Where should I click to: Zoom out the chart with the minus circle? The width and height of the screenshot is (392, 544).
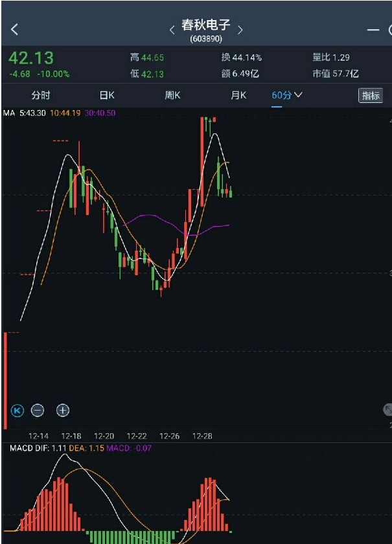tap(38, 411)
